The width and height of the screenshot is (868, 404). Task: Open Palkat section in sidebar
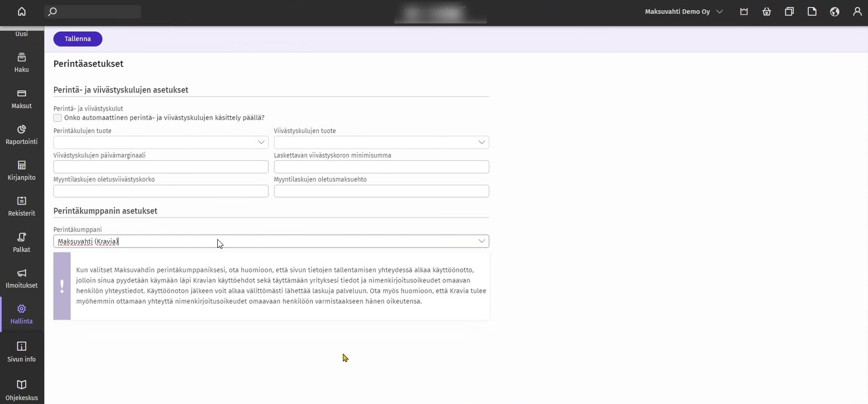pyautogui.click(x=21, y=243)
